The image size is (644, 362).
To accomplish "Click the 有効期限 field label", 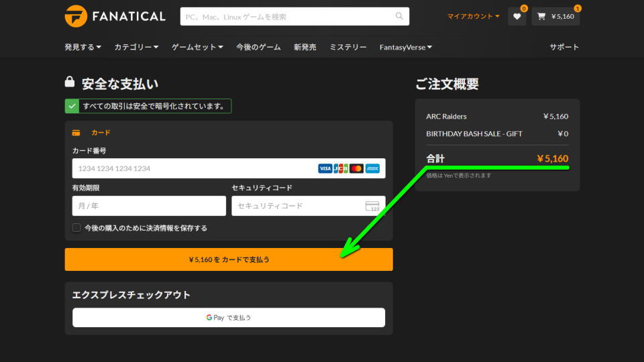I will pyautogui.click(x=86, y=188).
